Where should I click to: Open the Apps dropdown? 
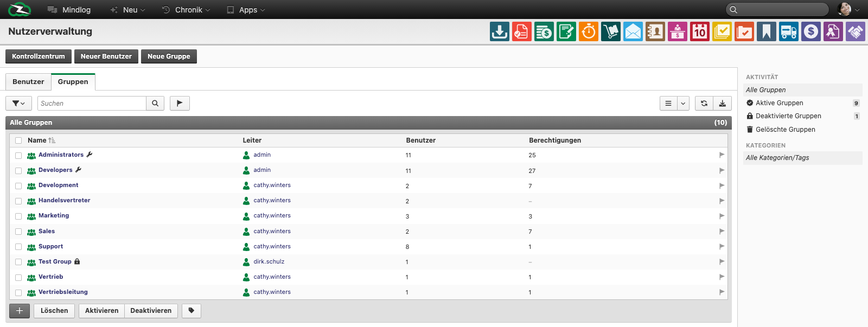246,10
